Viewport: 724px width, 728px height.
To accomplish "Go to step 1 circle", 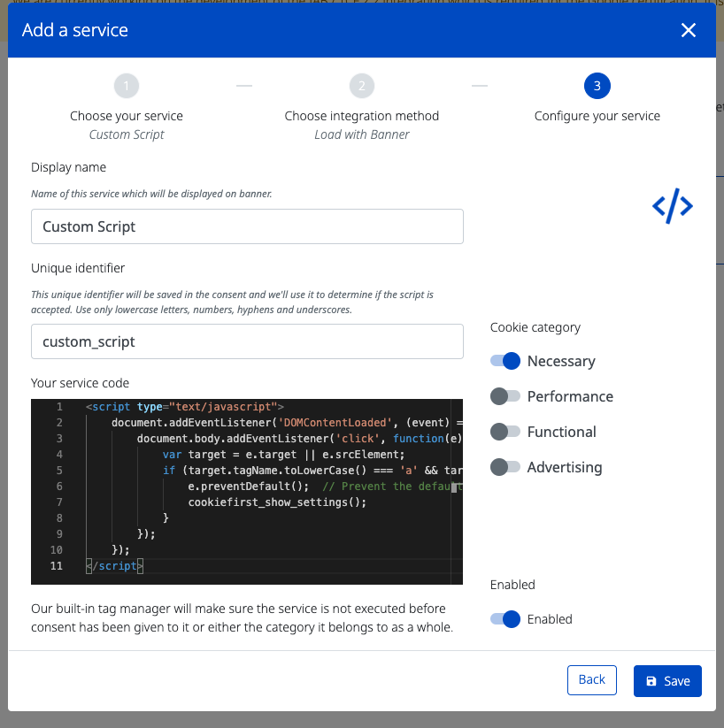I will (x=127, y=86).
